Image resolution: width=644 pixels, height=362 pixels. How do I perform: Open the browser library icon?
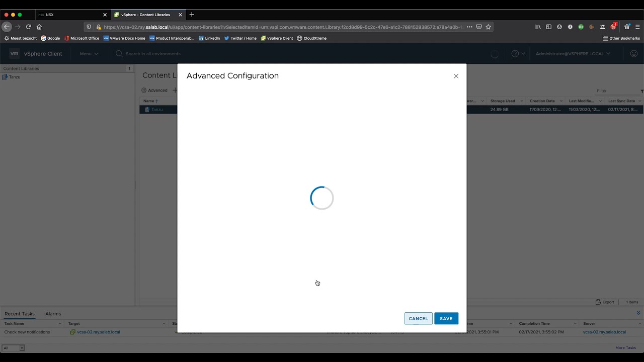(x=538, y=27)
